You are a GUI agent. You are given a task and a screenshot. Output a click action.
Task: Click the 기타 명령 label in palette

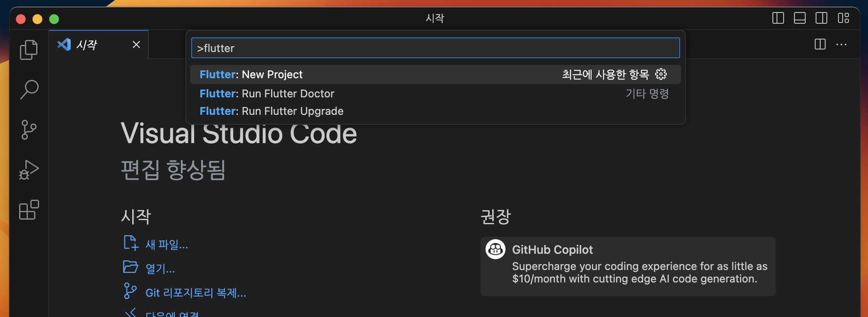[647, 94]
